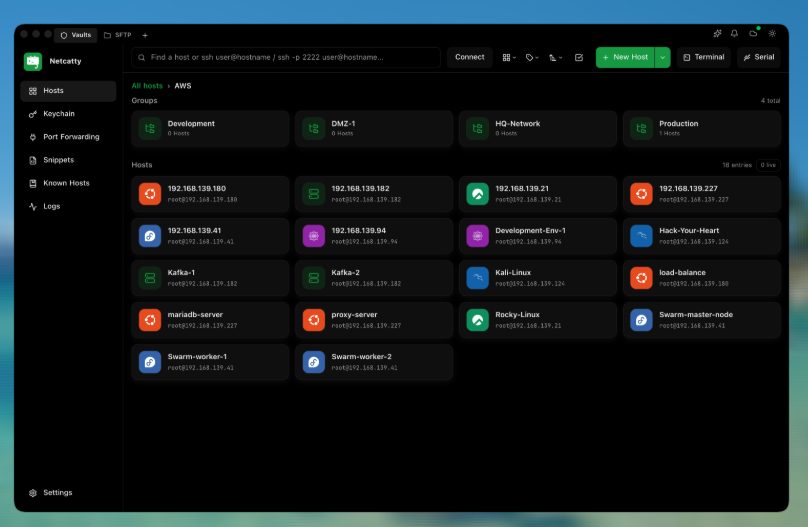Toggle the light/dark theme sun icon
This screenshot has height=527, width=808.
pyautogui.click(x=772, y=33)
